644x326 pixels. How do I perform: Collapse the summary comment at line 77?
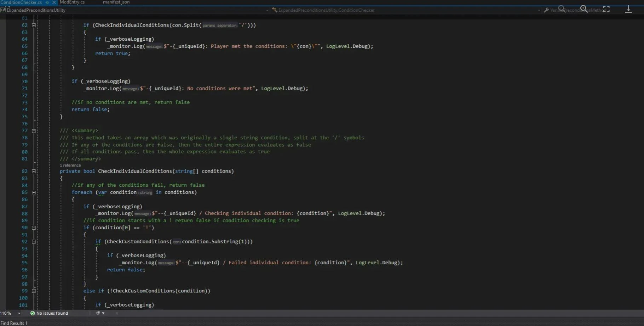(x=34, y=131)
